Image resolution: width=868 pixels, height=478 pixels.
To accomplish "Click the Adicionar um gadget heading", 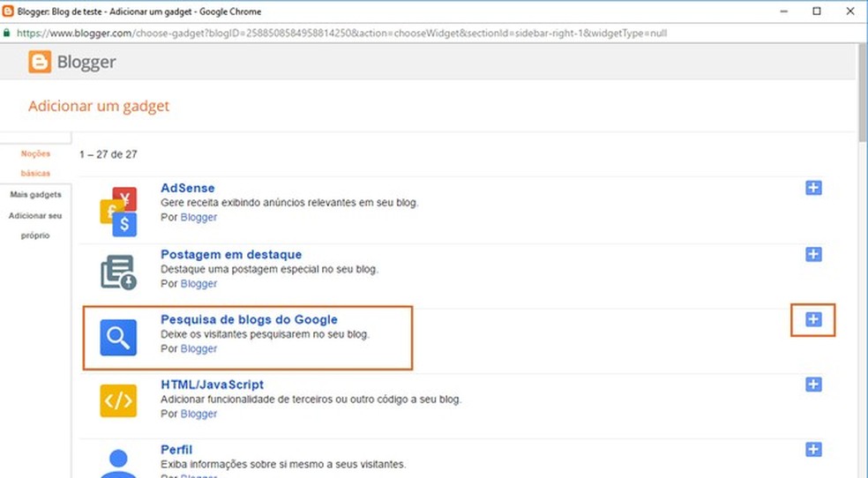I will (99, 106).
